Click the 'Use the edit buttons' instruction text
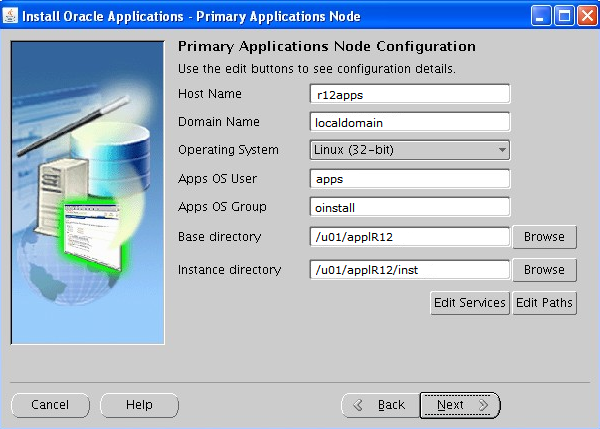 [x=317, y=69]
